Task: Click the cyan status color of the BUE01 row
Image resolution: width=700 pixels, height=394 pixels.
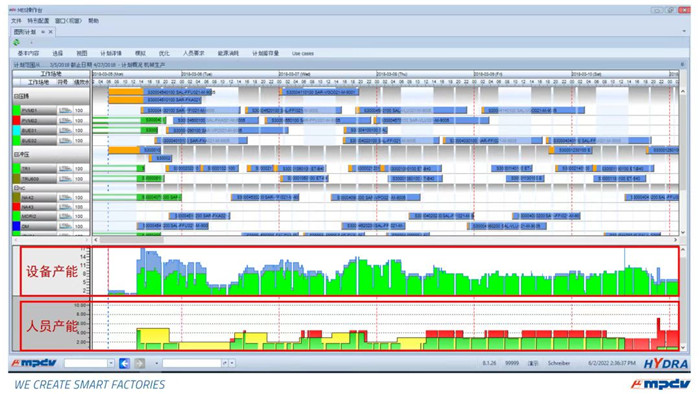Action: (x=17, y=130)
